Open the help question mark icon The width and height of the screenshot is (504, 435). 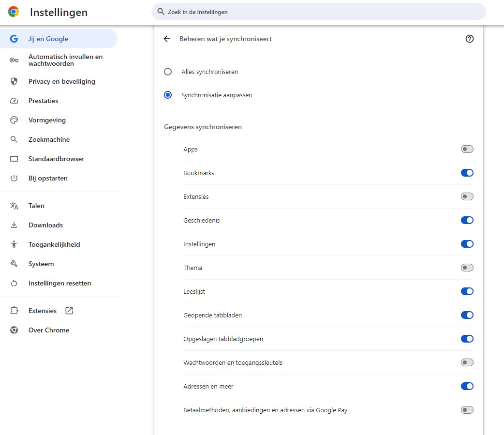coord(469,39)
